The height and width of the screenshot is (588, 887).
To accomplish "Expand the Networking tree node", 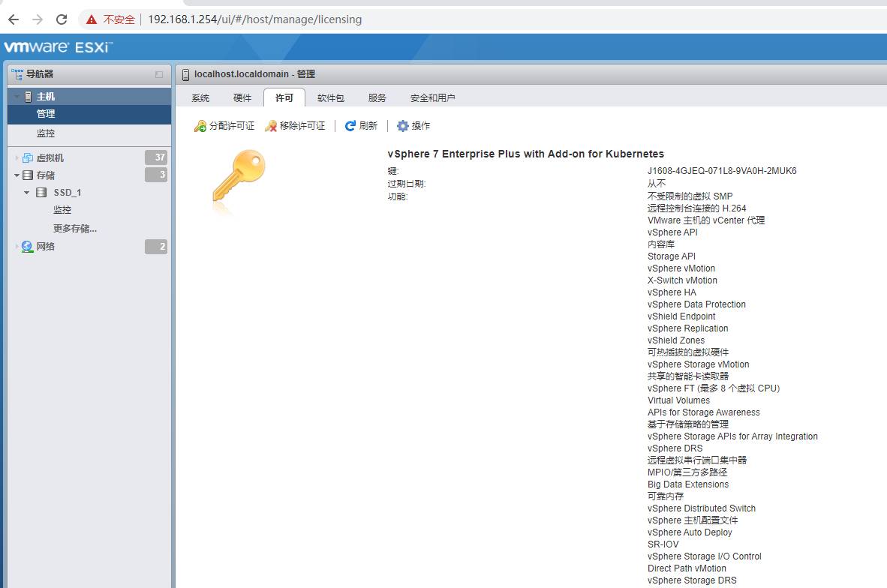I will tap(17, 246).
